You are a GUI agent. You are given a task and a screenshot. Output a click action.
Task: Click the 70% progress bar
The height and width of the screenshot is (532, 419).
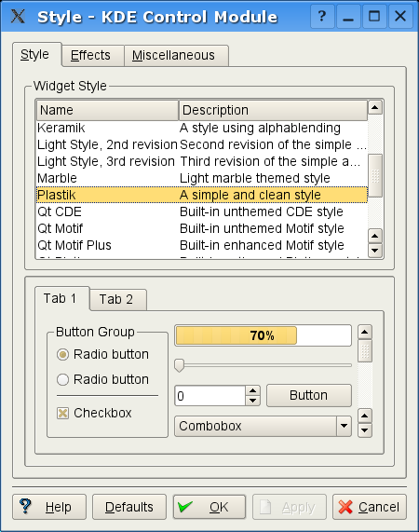tap(264, 335)
